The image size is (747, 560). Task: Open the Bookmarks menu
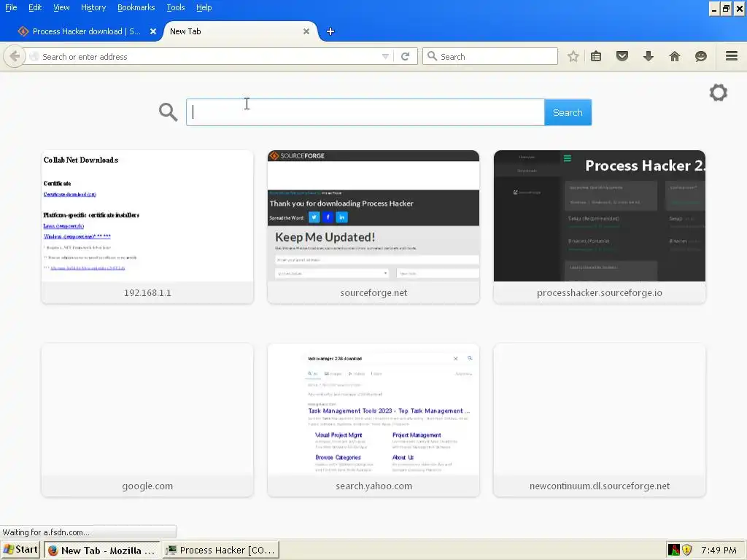pyautogui.click(x=136, y=7)
